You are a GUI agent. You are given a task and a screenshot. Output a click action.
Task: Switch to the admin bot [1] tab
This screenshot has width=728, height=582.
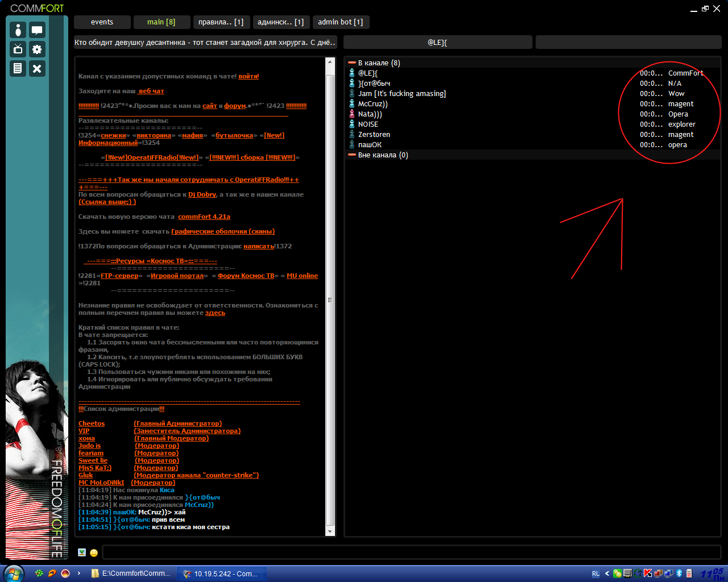pos(340,22)
